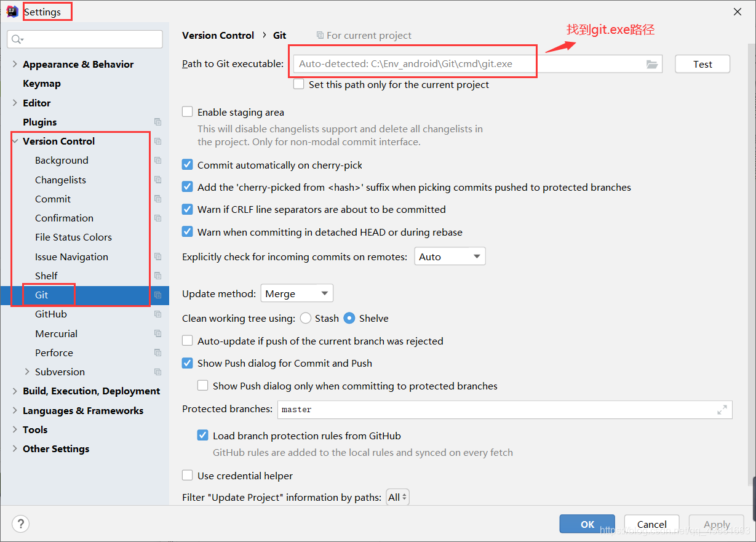Click the right-side vertical scrollbar
The image size is (756, 542).
tap(753, 265)
